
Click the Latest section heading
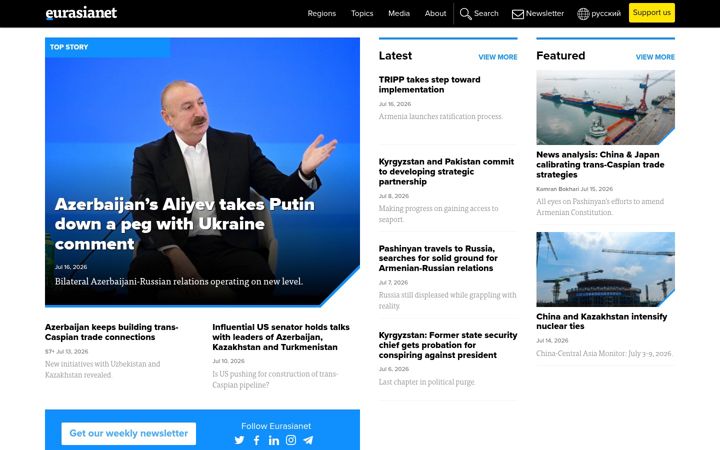[x=395, y=56]
